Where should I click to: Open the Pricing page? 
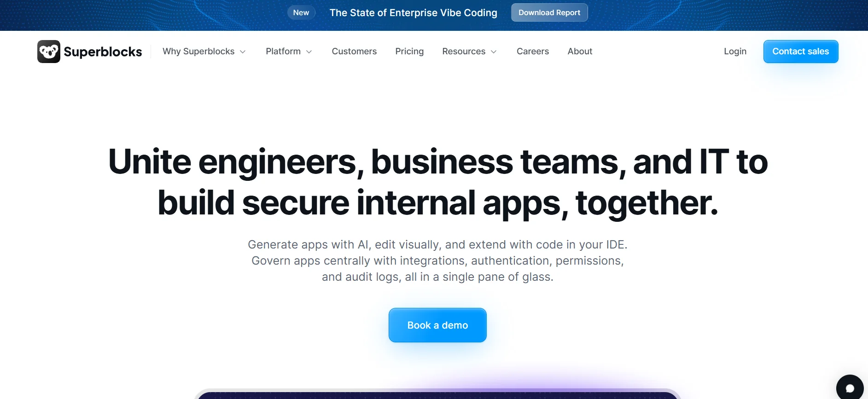[409, 52]
